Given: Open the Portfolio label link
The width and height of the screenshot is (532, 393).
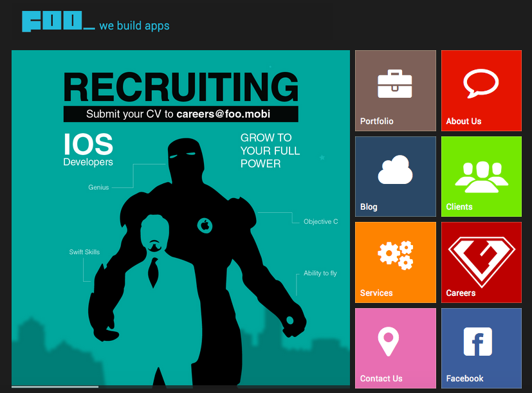Looking at the screenshot, I should (376, 121).
